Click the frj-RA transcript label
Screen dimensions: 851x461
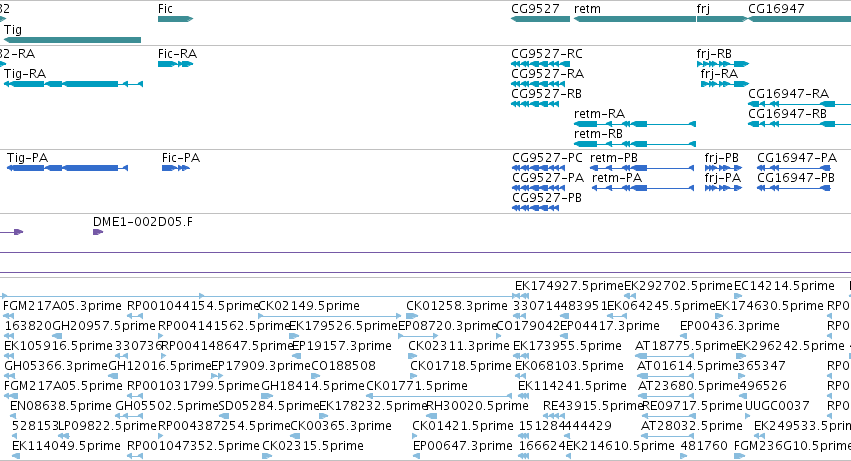(719, 74)
